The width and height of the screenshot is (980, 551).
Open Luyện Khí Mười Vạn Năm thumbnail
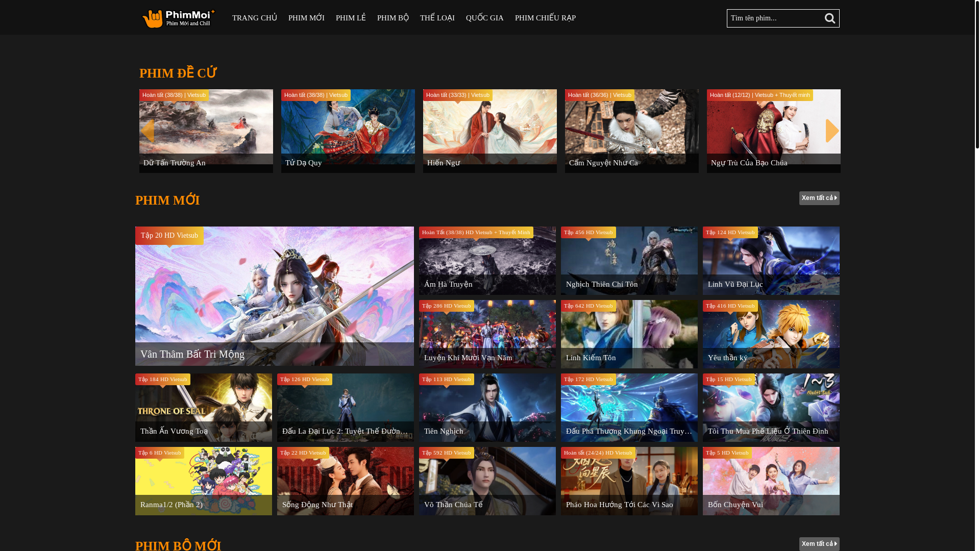click(487, 334)
